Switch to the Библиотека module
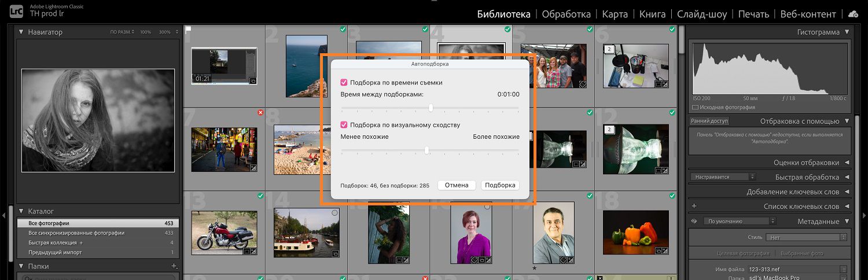This screenshot has height=280, width=868. [503, 14]
